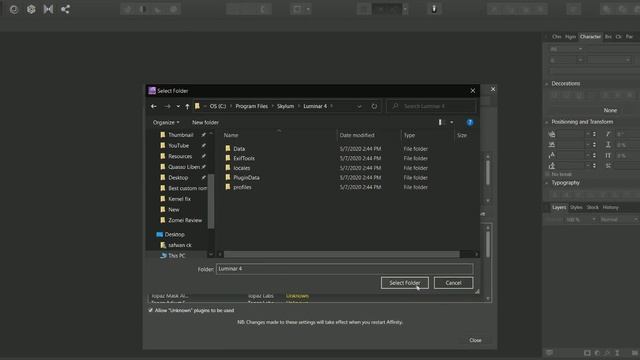The image size is (640, 360).
Task: Select Resources in the quick access list
Action: point(180,156)
